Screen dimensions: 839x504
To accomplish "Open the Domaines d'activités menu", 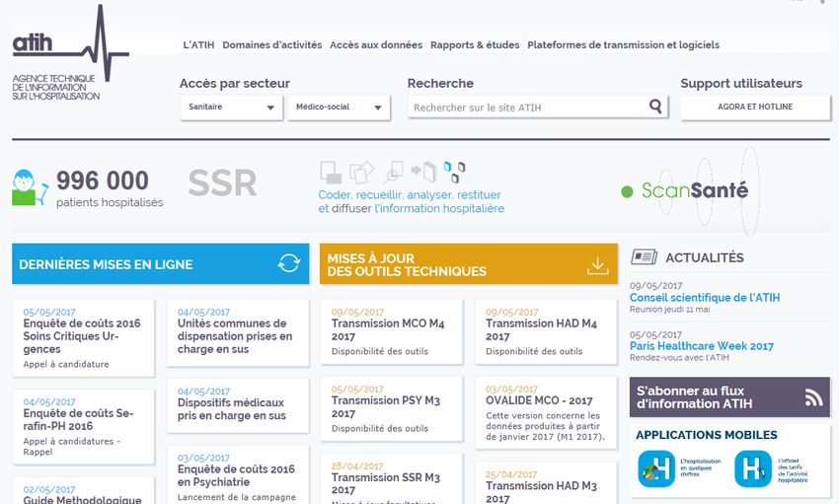I will click(x=272, y=45).
